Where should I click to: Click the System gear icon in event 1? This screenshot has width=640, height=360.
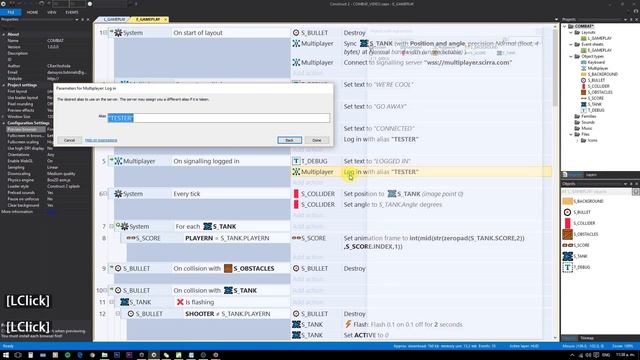tap(118, 33)
